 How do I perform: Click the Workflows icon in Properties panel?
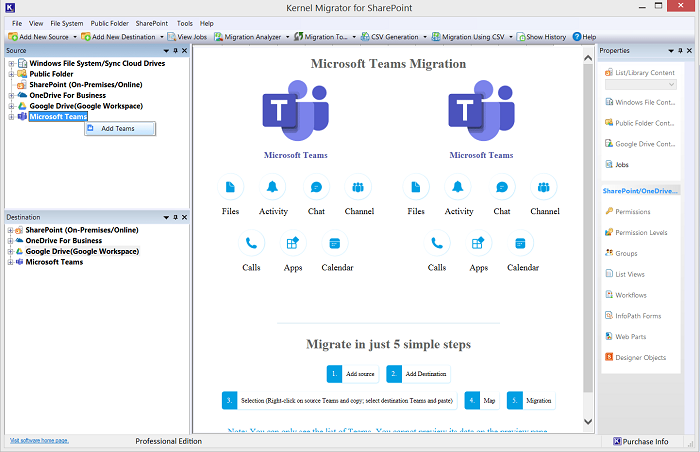(609, 295)
